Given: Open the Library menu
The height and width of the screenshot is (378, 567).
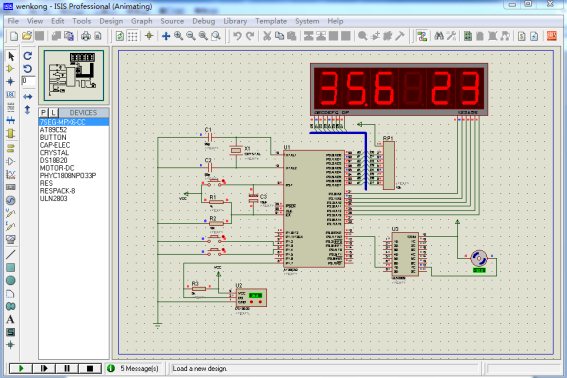Looking at the screenshot, I should click(x=235, y=21).
